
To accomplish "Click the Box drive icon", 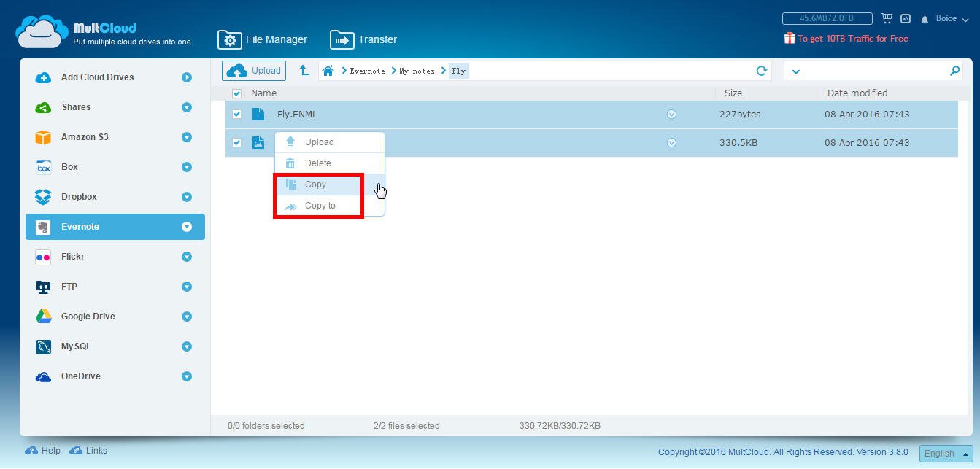I will 43,167.
